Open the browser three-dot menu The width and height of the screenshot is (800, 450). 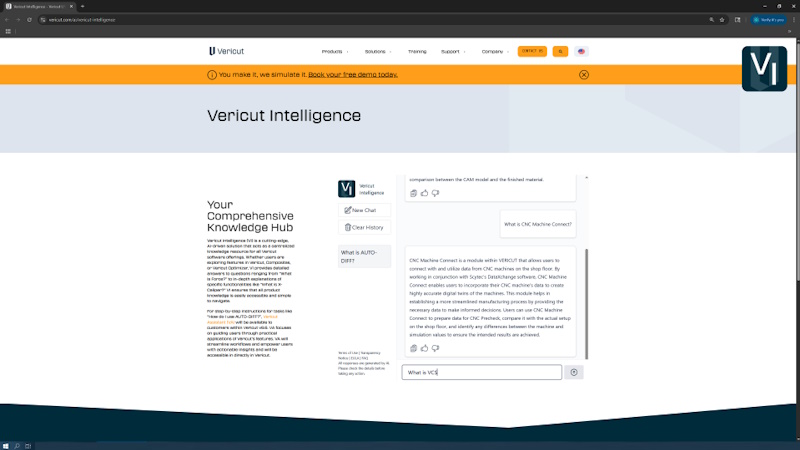(794, 20)
